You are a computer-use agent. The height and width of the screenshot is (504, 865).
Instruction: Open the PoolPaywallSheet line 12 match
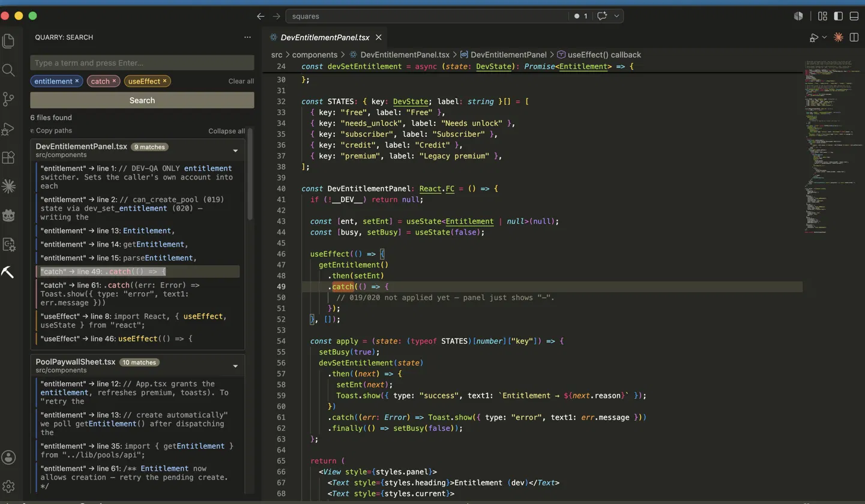137,392
